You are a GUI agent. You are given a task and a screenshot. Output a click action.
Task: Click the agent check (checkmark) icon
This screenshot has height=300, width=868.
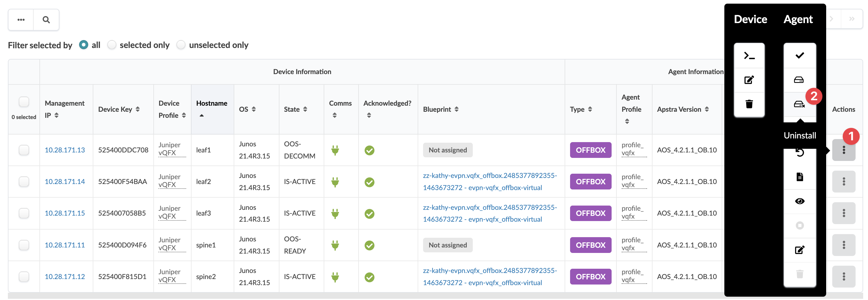pos(799,56)
